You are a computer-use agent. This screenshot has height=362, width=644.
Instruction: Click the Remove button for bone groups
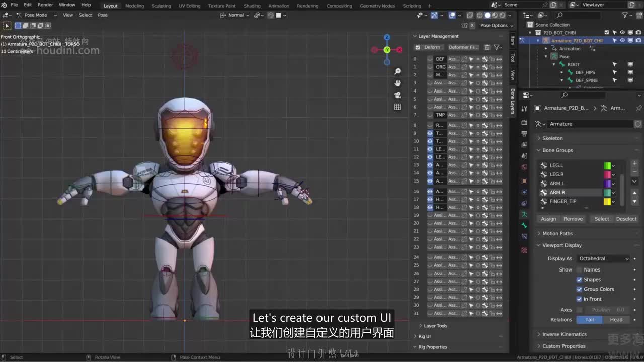coord(573,219)
